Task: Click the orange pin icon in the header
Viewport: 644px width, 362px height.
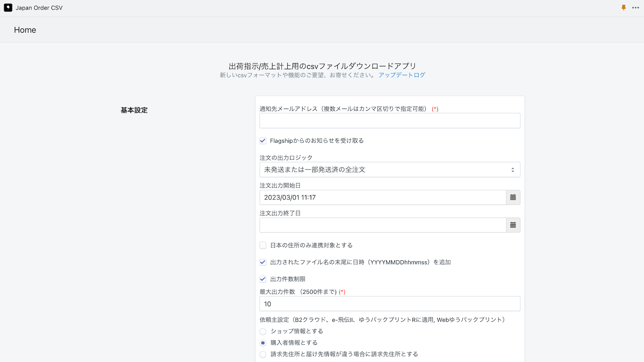Action: (x=623, y=7)
